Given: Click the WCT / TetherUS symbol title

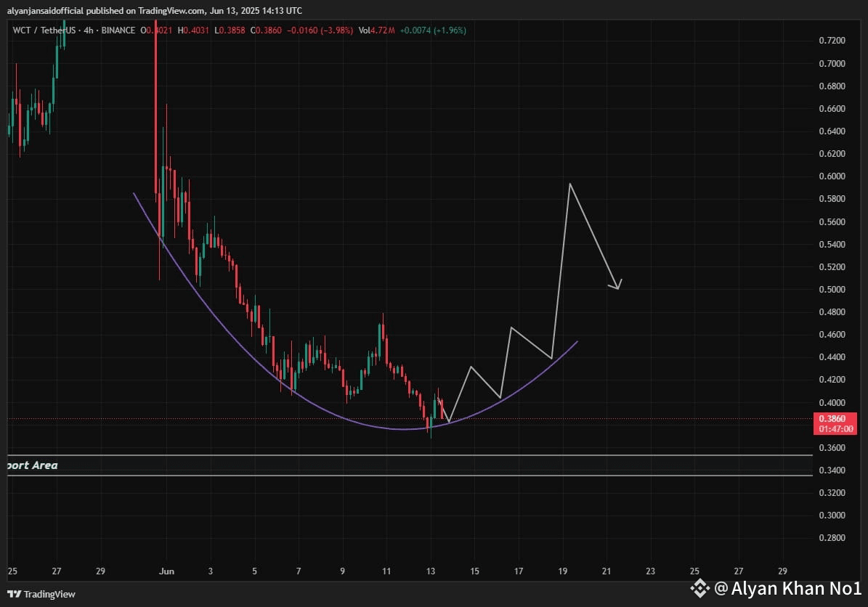Looking at the screenshot, I should click(x=44, y=30).
